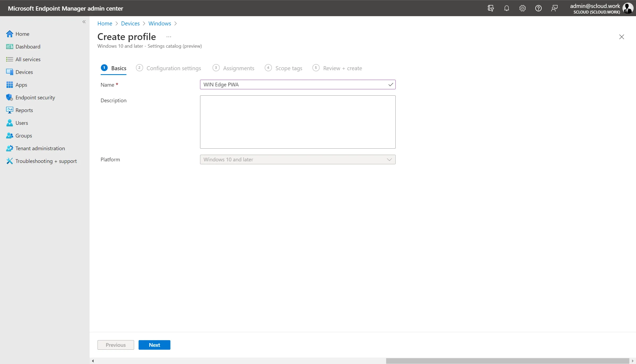Screen dimensions: 636x364
Task: Open the Cloud Shell directory filter icon
Action: click(491, 8)
